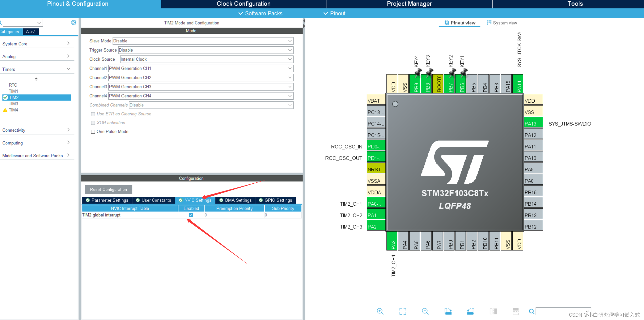
Task: Rotate the chip view counterclockwise
Action: click(x=471, y=311)
